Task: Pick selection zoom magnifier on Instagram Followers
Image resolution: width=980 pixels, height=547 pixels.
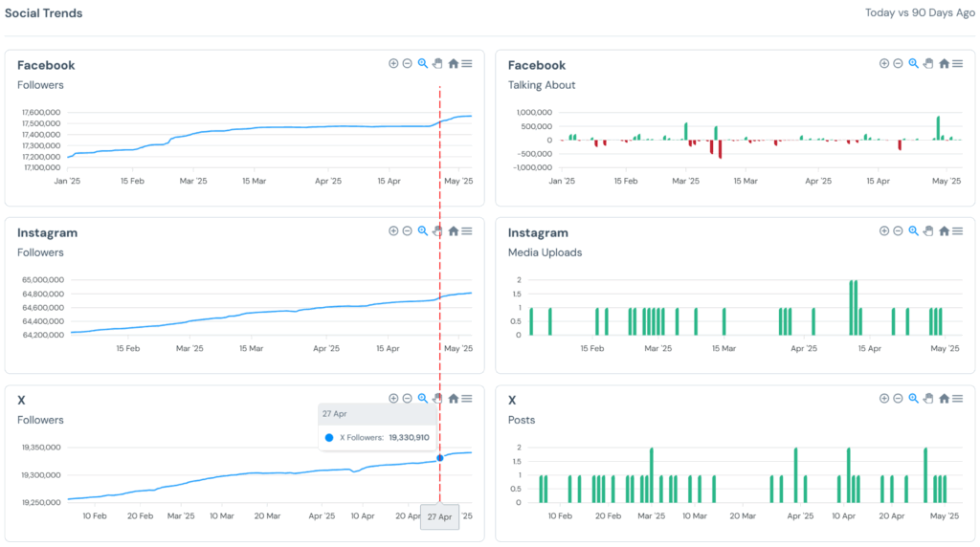Action: pyautogui.click(x=423, y=231)
